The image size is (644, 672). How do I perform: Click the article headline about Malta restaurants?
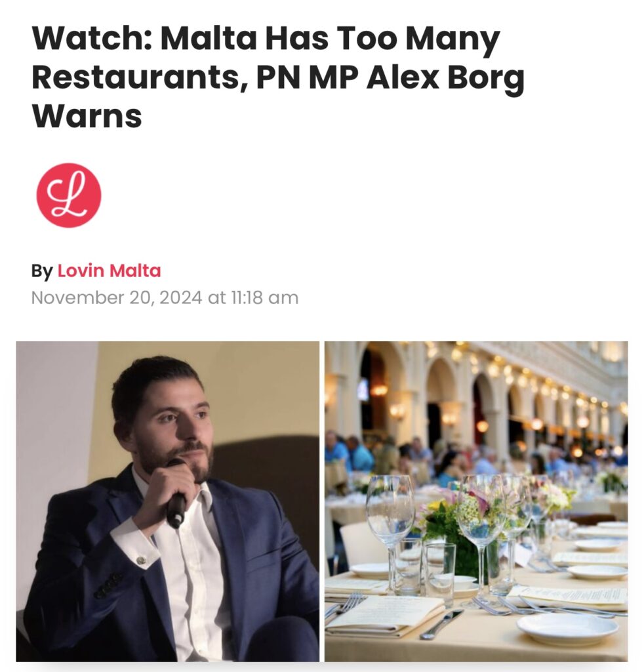click(278, 77)
